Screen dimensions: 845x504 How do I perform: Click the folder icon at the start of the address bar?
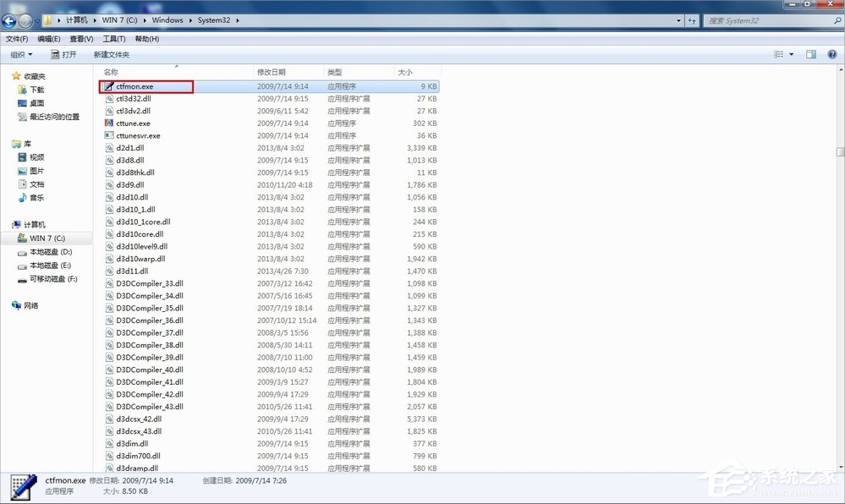point(49,20)
